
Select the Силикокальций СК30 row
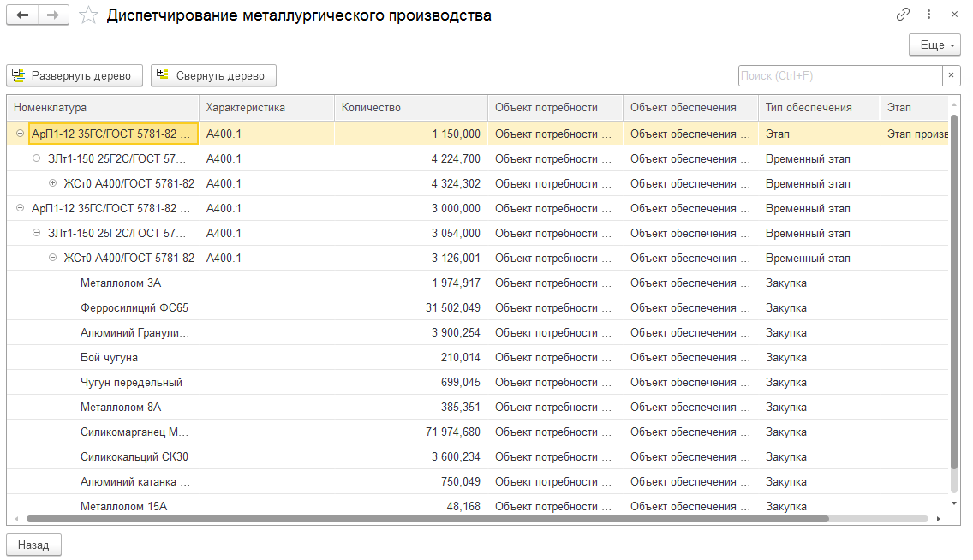[x=478, y=456]
